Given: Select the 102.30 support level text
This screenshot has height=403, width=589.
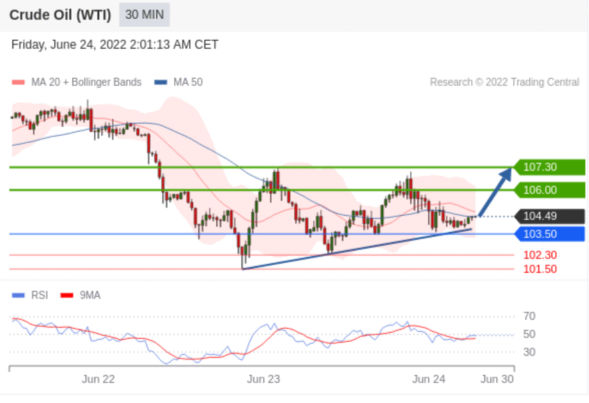Looking at the screenshot, I should (x=540, y=255).
